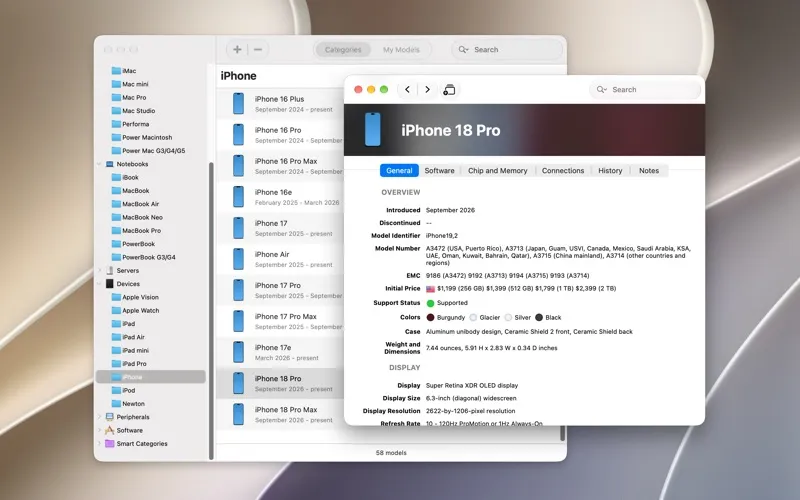Open the Power Macintosh folder
Screen dimensions: 800x500
point(141,137)
